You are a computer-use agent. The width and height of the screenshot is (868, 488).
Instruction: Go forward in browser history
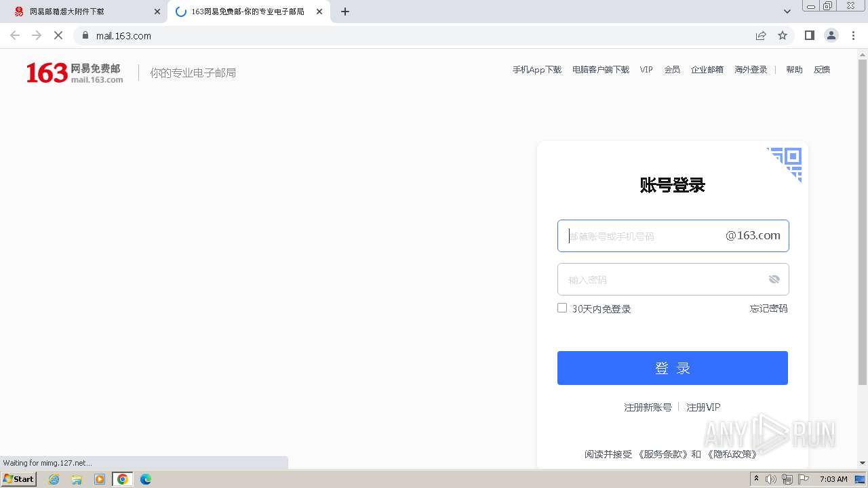click(37, 35)
